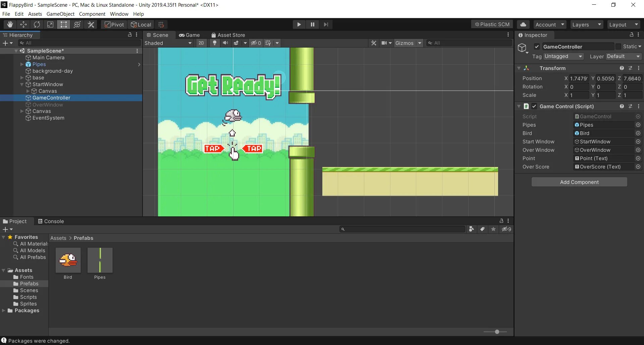
Task: Toggle 2D scene view mode
Action: [x=201, y=43]
